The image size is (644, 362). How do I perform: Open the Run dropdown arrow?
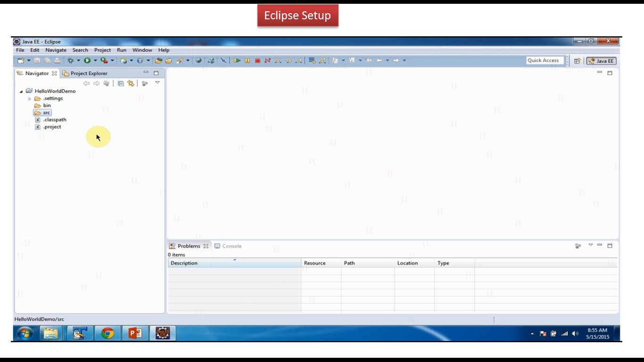pos(95,60)
